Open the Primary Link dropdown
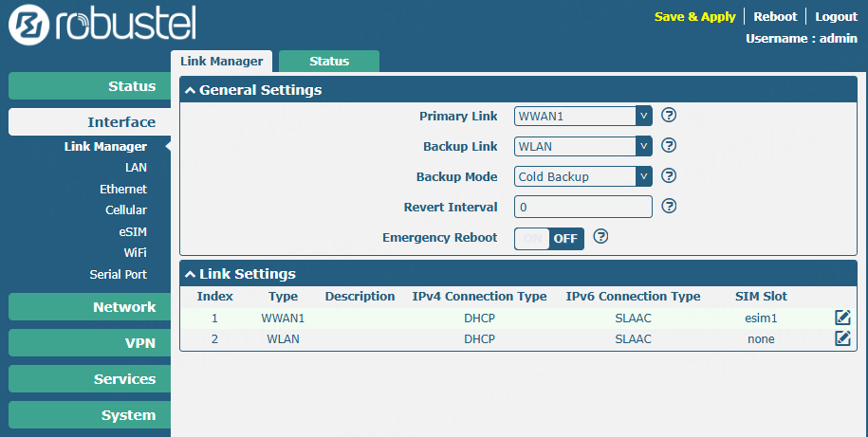 (582, 116)
